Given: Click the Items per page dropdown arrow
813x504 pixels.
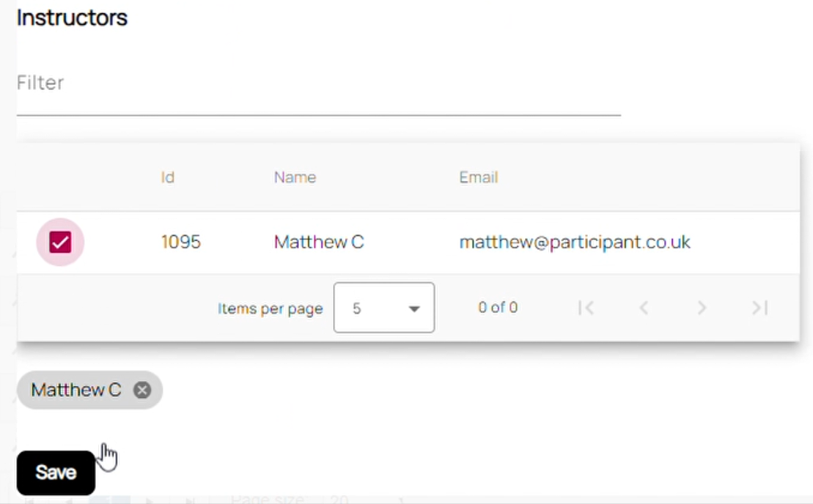Looking at the screenshot, I should 414,309.
